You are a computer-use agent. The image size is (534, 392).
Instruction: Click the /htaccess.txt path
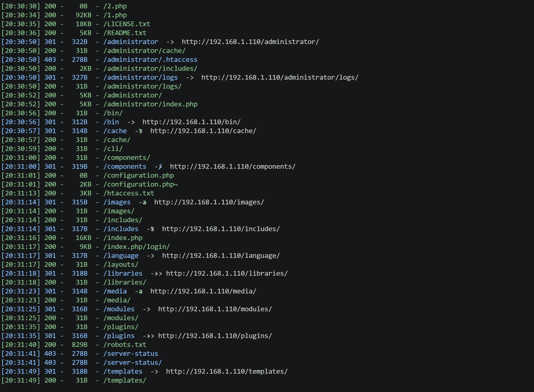tap(129, 193)
